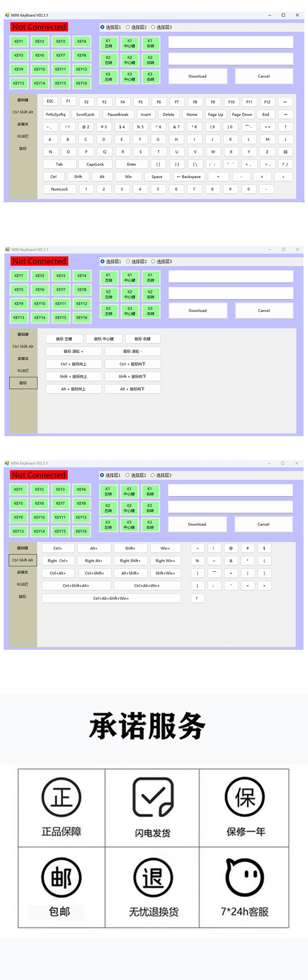This screenshot has width=308, height=980.
Task: Click Download in the Ctrl-combos window
Action: (197, 524)
